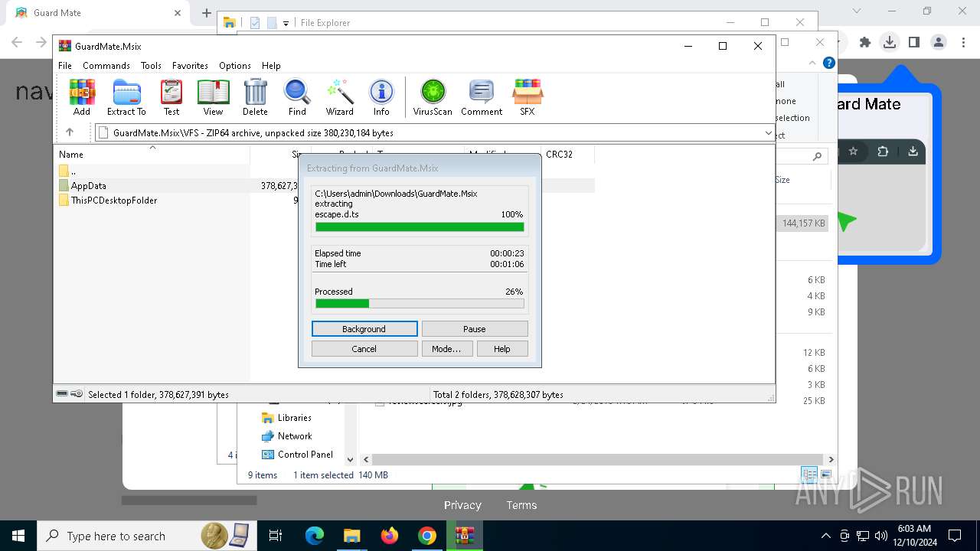Click the Add toolbar icon in WinRAR
980x551 pixels.
click(x=82, y=97)
